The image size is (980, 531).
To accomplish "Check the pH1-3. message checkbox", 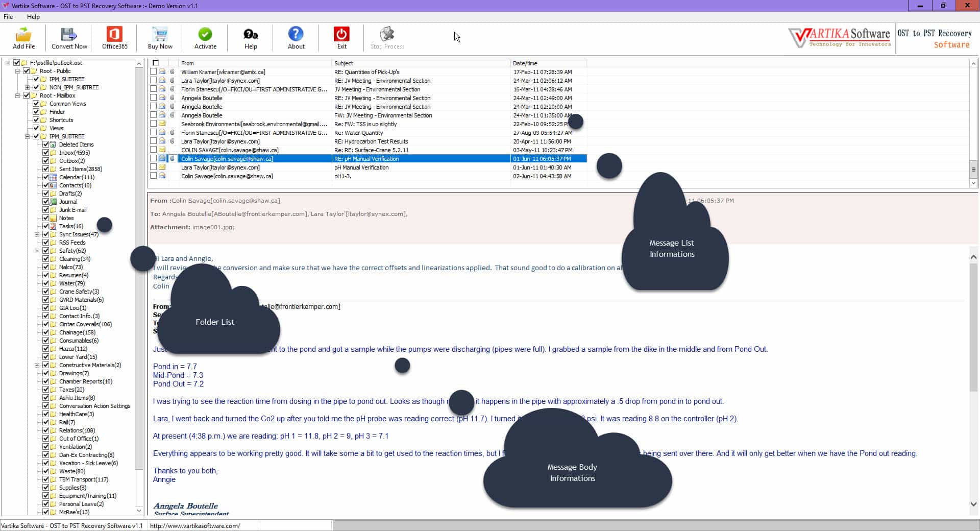I will click(x=153, y=176).
